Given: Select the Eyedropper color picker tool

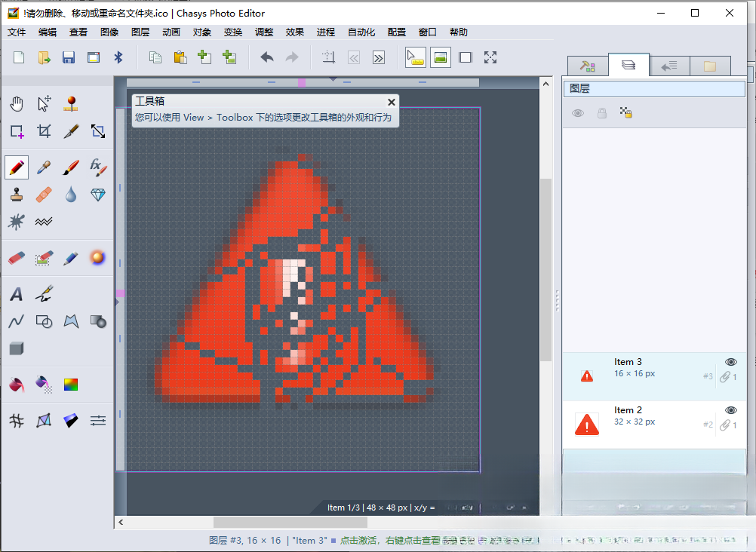Looking at the screenshot, I should (44, 167).
